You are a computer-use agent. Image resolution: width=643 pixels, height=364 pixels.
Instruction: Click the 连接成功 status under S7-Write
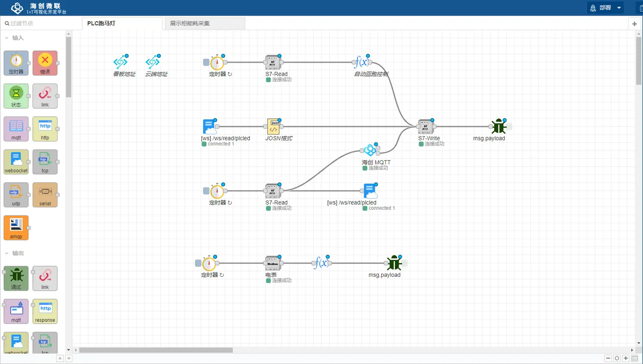point(431,144)
